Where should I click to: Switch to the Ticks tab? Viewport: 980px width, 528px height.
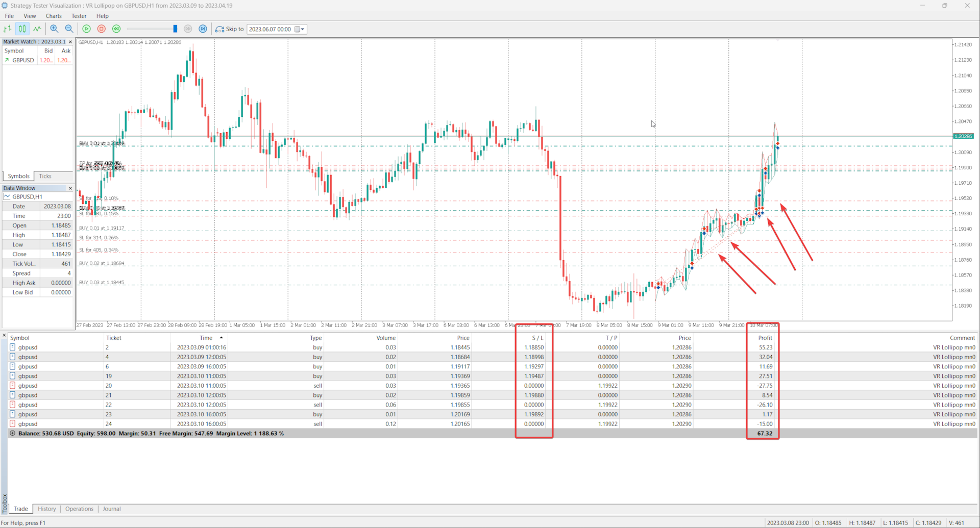coord(45,176)
